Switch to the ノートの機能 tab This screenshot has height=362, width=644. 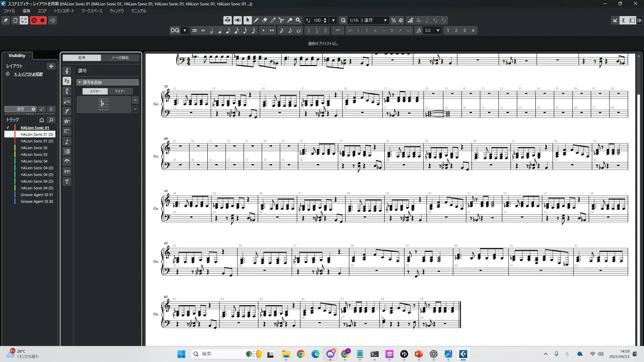(x=120, y=58)
